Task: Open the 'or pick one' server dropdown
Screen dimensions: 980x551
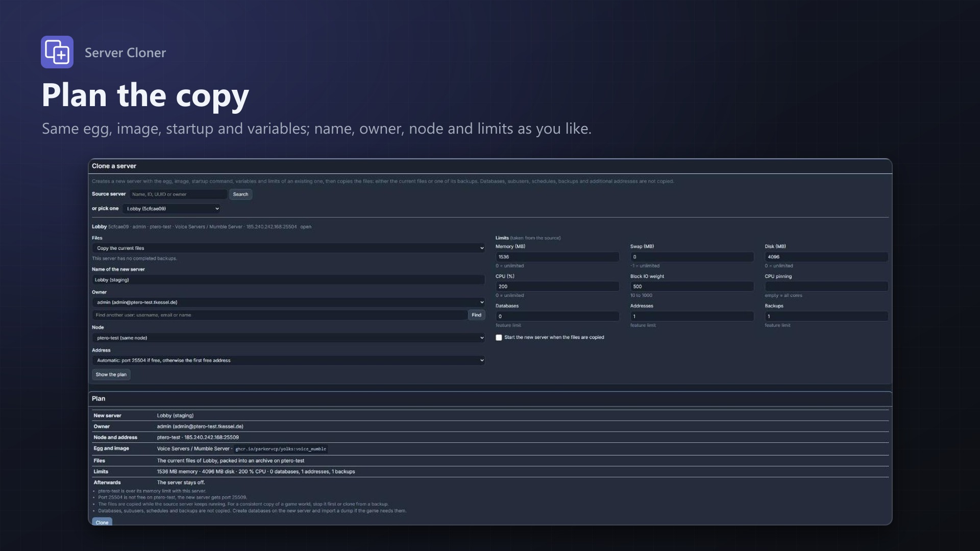Action: (171, 209)
